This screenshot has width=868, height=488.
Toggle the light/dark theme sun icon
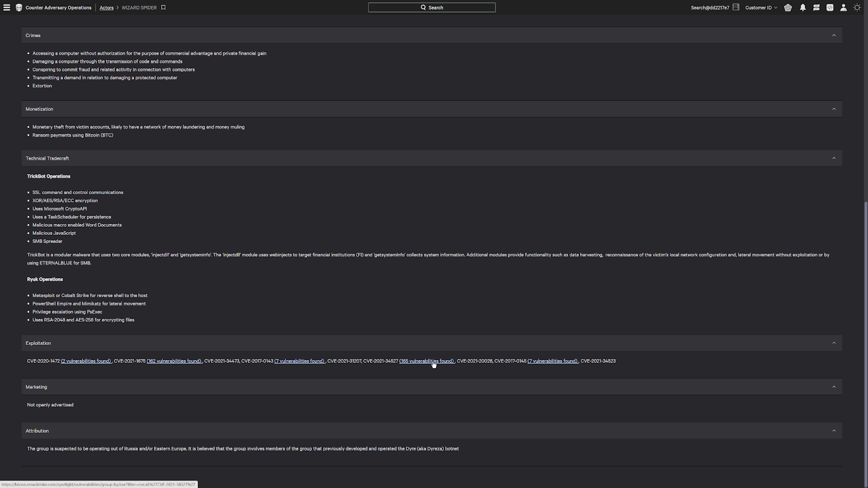(x=857, y=8)
